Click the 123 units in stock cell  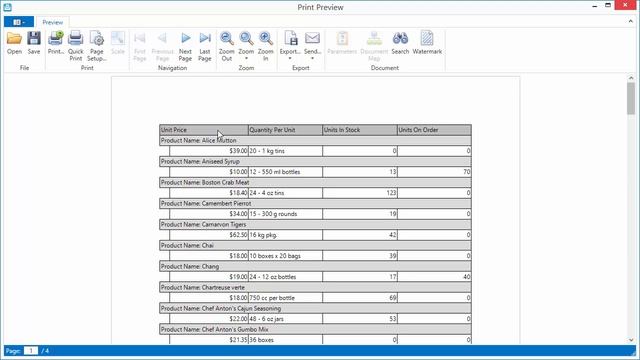(x=360, y=193)
